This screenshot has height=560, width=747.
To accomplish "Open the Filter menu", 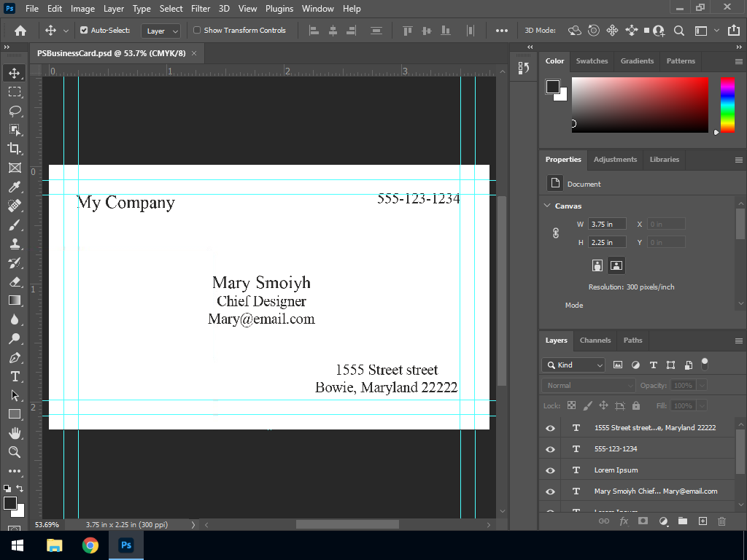I will (x=201, y=9).
